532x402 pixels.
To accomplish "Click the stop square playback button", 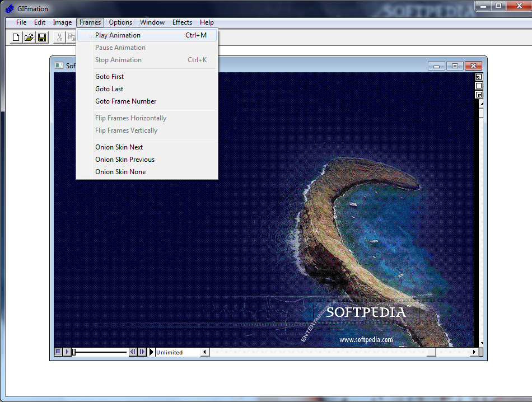I will point(58,352).
